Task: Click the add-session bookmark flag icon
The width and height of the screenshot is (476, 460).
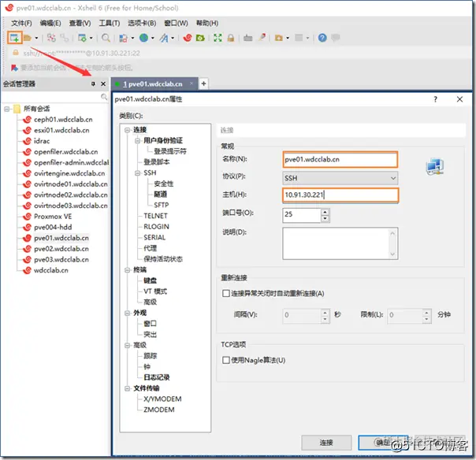Action: pyautogui.click(x=14, y=68)
